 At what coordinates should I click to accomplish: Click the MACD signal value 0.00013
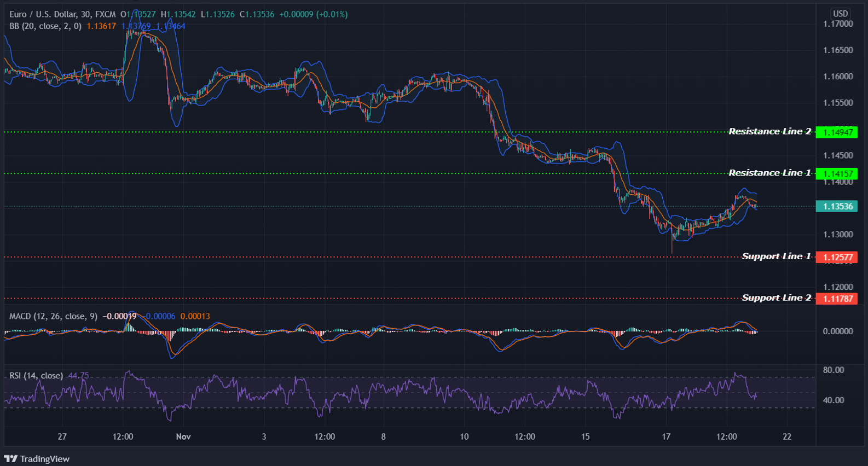(x=195, y=316)
